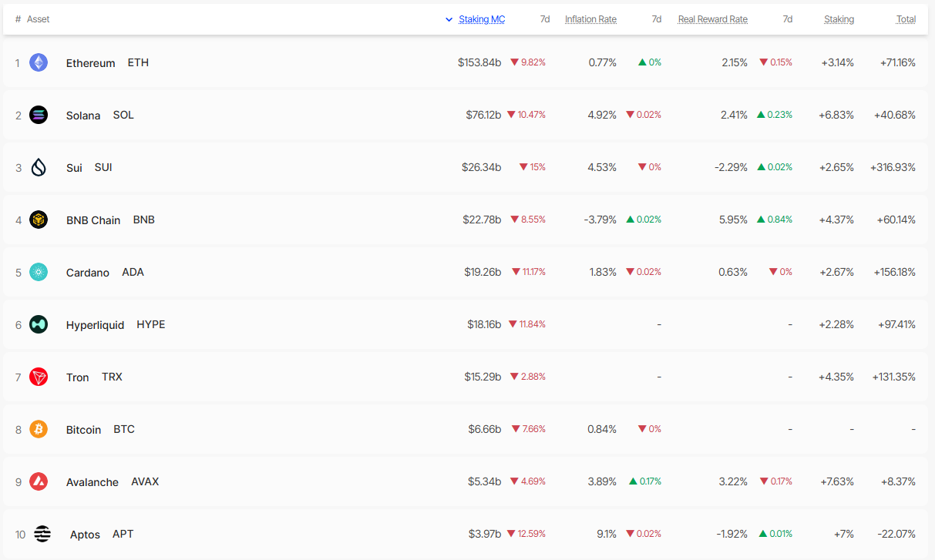Click the Asset column header

click(x=38, y=19)
